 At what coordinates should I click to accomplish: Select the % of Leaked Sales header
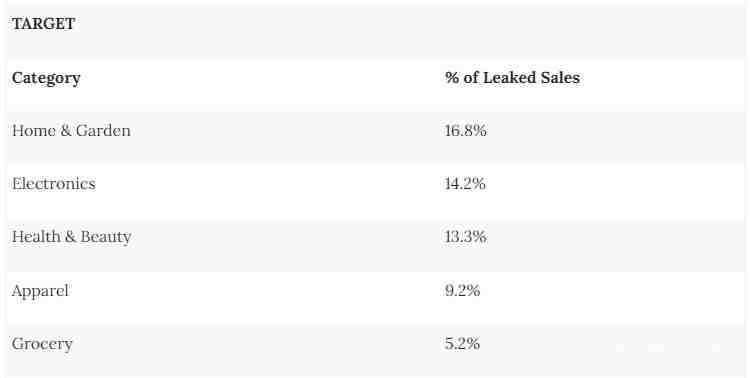pos(512,78)
